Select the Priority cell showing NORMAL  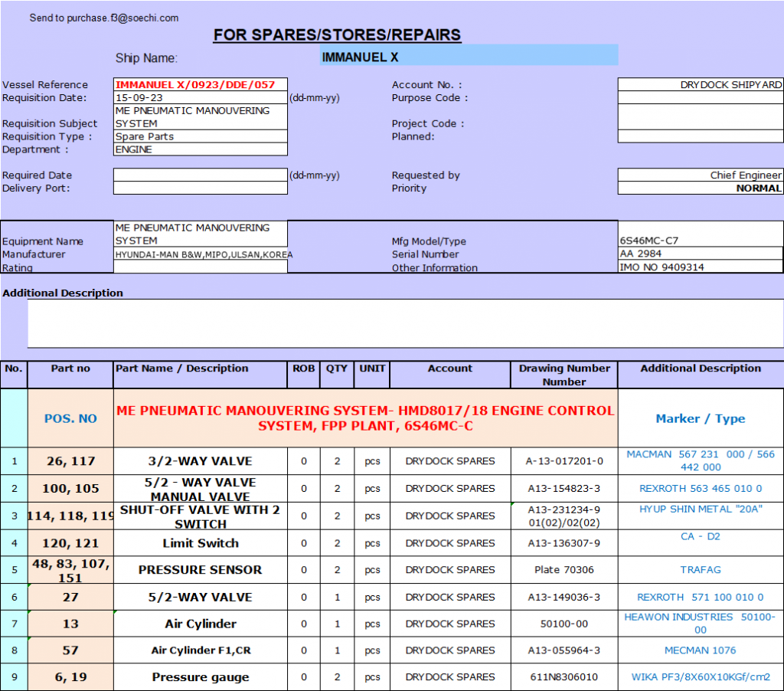(700, 188)
